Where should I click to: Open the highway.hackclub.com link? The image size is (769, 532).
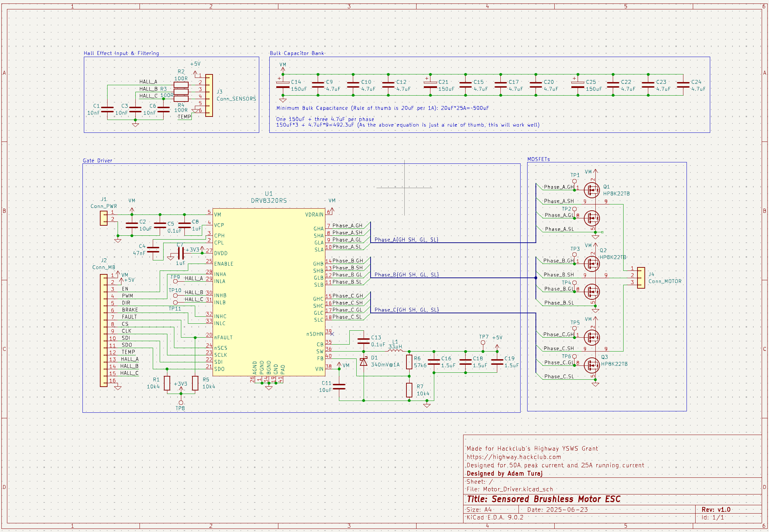coord(514,457)
